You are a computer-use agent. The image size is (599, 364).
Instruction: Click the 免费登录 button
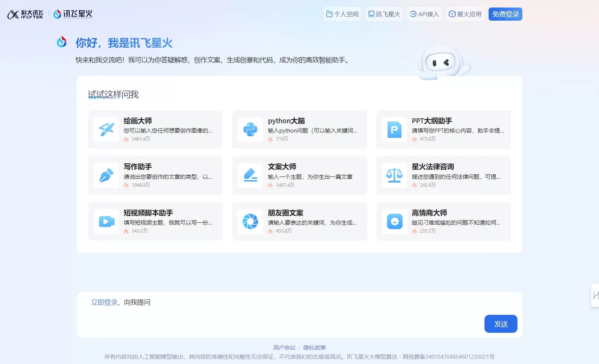coord(505,14)
